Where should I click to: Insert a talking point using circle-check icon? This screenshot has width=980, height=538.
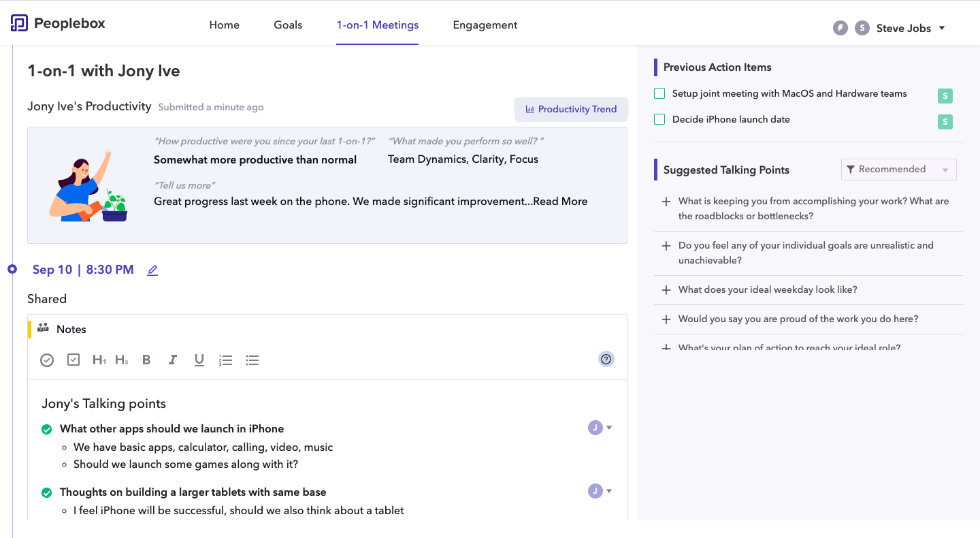(x=47, y=360)
